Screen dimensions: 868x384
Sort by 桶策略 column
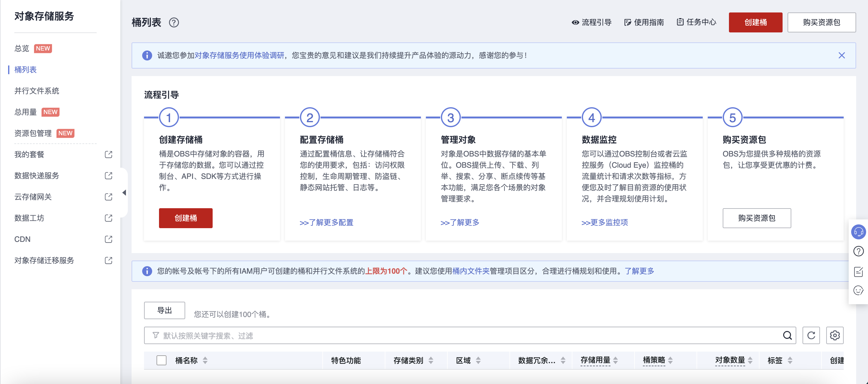tap(670, 360)
